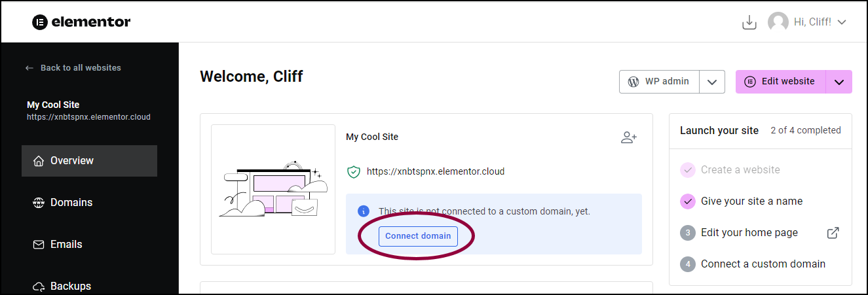This screenshot has width=868, height=295.
Task: Open the Overview section
Action: pos(89,161)
